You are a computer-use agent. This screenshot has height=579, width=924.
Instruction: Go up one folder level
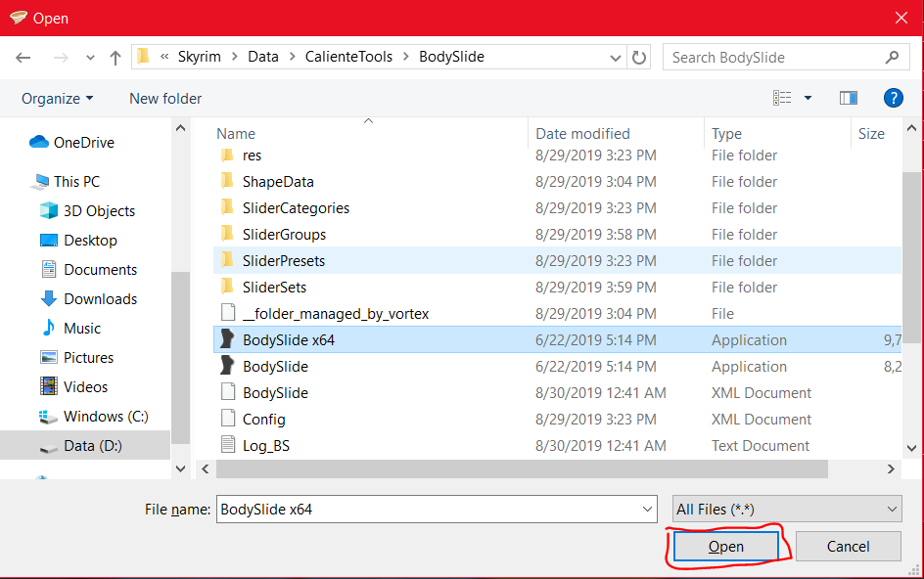pyautogui.click(x=115, y=58)
